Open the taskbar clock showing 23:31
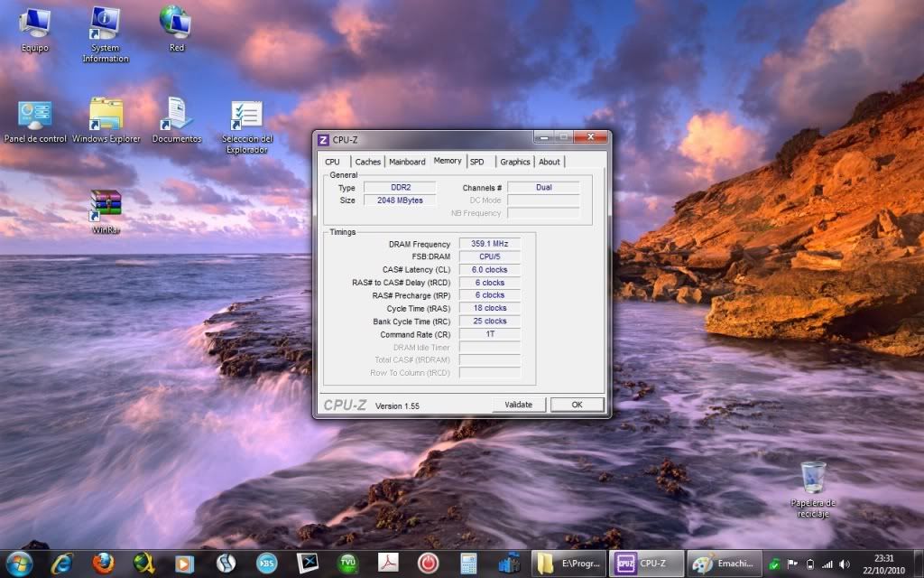This screenshot has height=578, width=924. tap(884, 564)
